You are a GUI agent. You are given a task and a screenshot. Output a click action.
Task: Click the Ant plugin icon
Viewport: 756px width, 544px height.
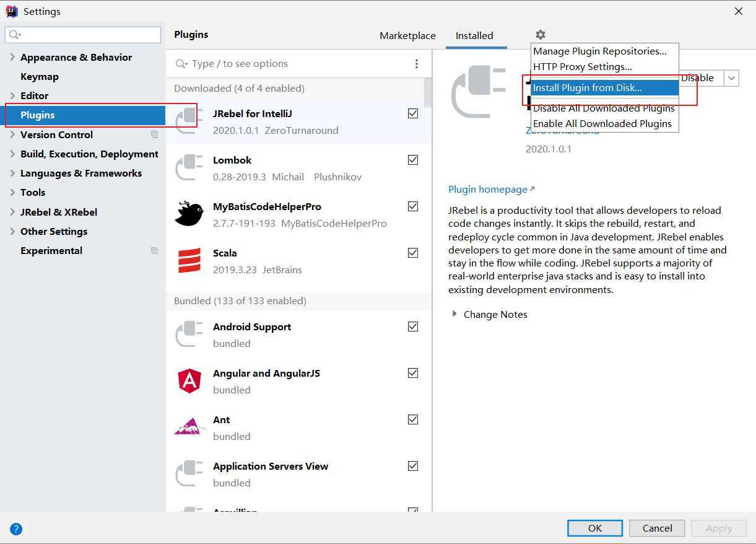click(189, 427)
